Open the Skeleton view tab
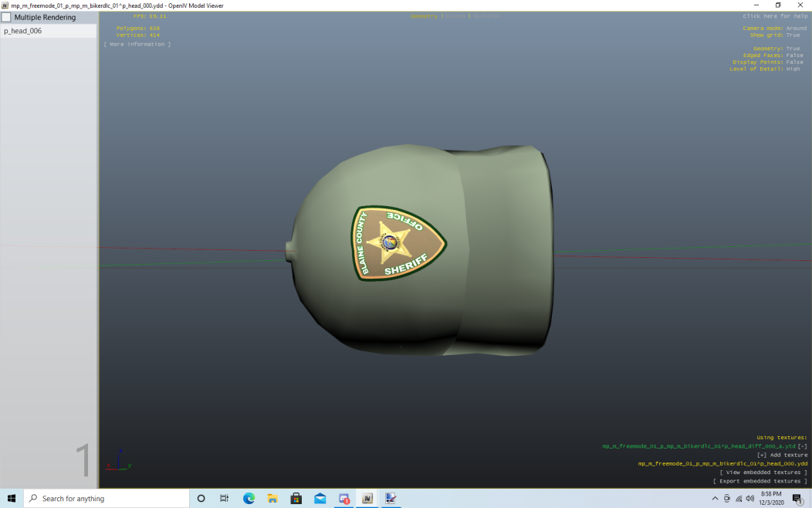 pyautogui.click(x=486, y=16)
